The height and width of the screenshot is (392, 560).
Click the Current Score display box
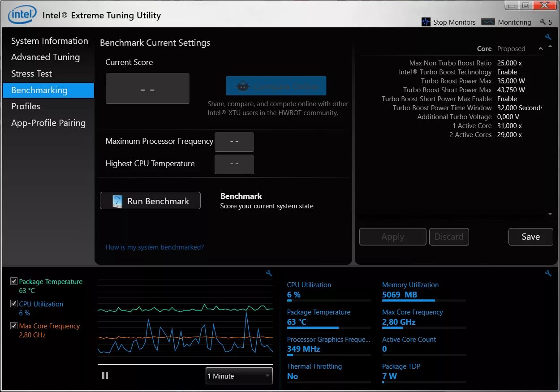pyautogui.click(x=147, y=89)
